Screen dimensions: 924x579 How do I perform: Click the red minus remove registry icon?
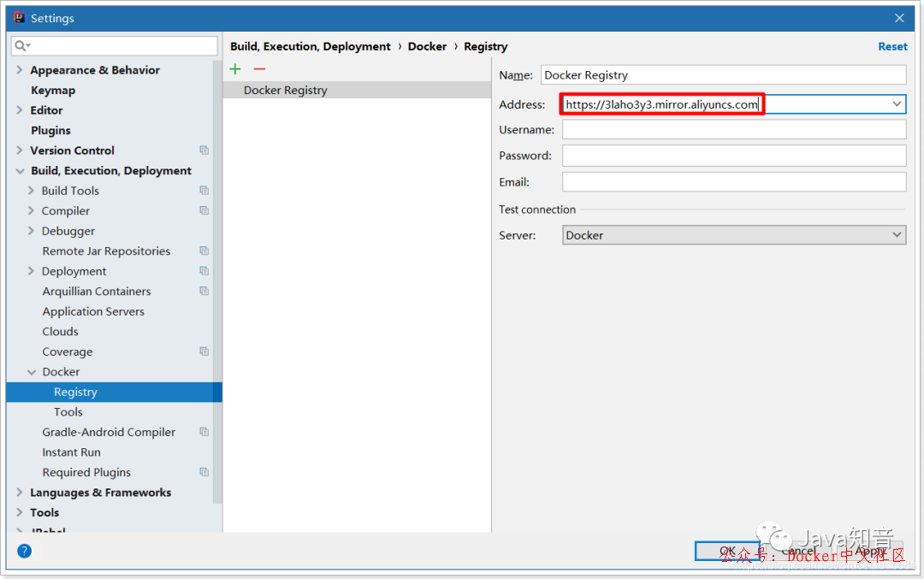point(259,68)
